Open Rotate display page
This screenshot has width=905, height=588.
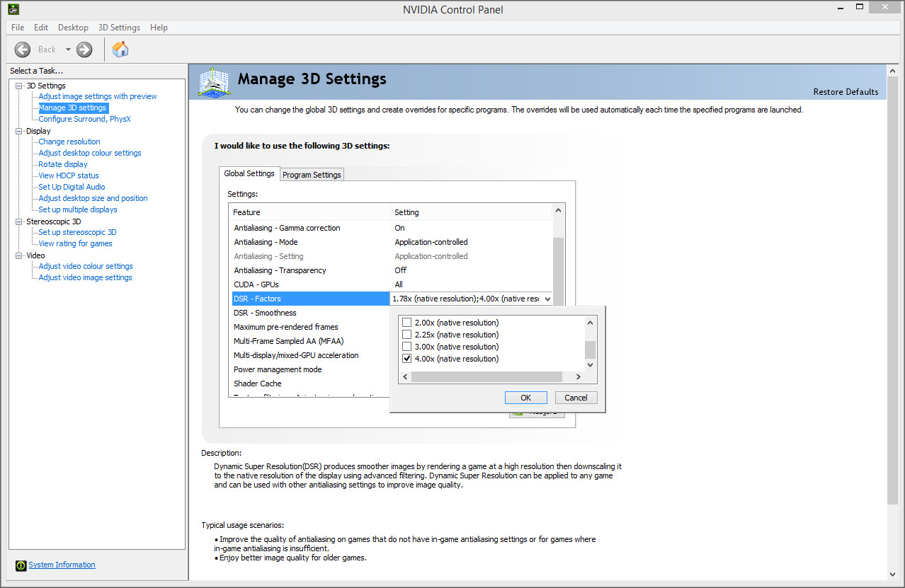click(x=63, y=164)
